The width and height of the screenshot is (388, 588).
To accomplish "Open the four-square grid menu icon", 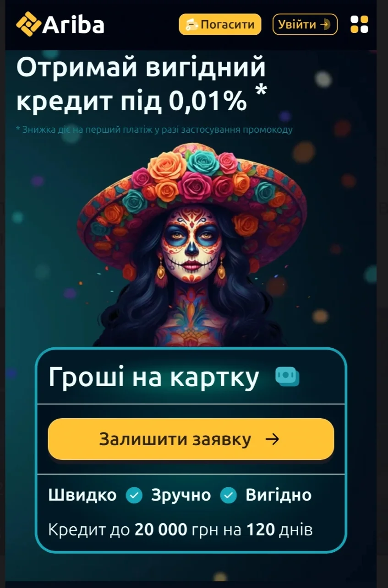I will pyautogui.click(x=360, y=24).
